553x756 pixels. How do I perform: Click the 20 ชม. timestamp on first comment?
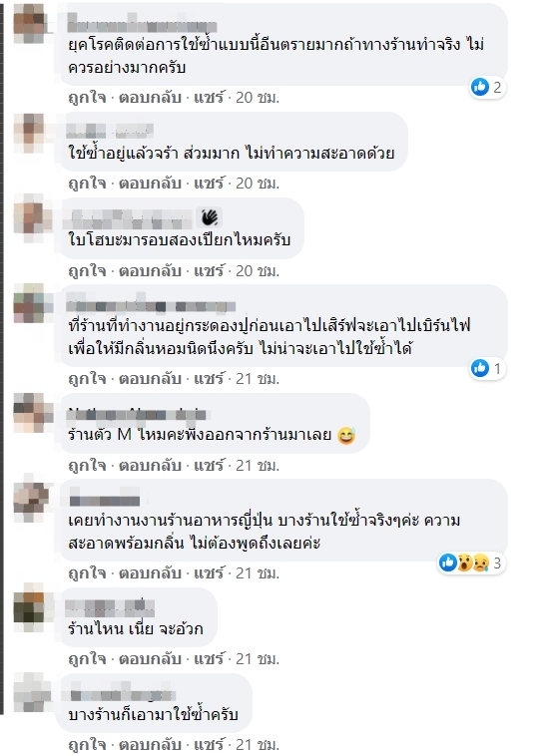pos(258,98)
